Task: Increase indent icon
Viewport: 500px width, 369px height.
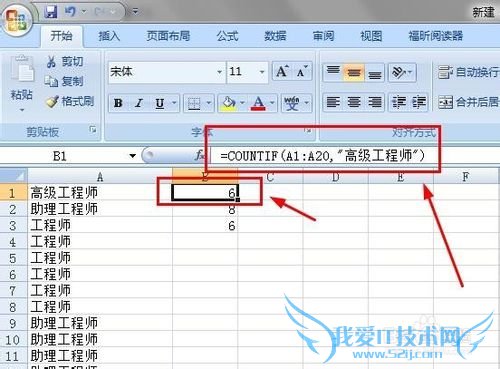Action: tap(418, 102)
